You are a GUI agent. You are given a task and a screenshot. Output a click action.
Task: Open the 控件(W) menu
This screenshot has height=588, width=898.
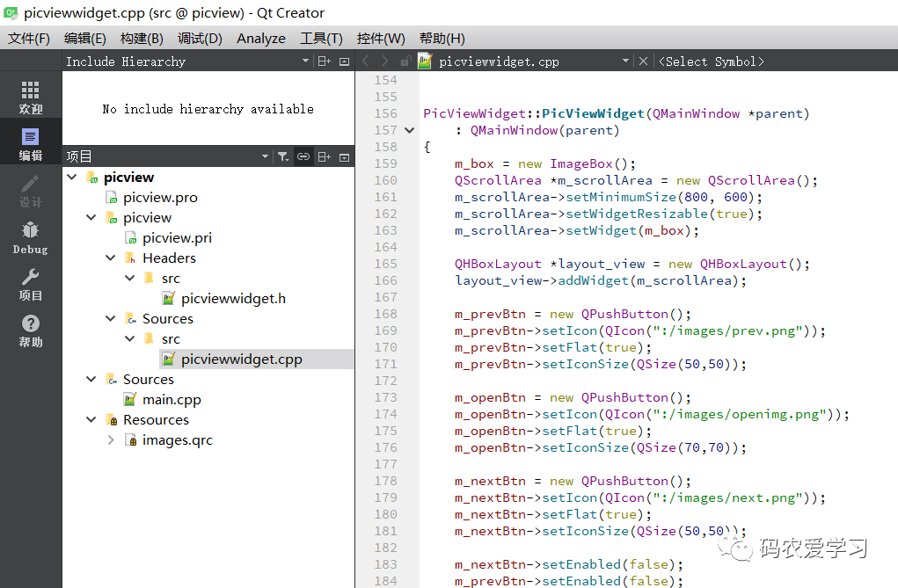click(381, 39)
